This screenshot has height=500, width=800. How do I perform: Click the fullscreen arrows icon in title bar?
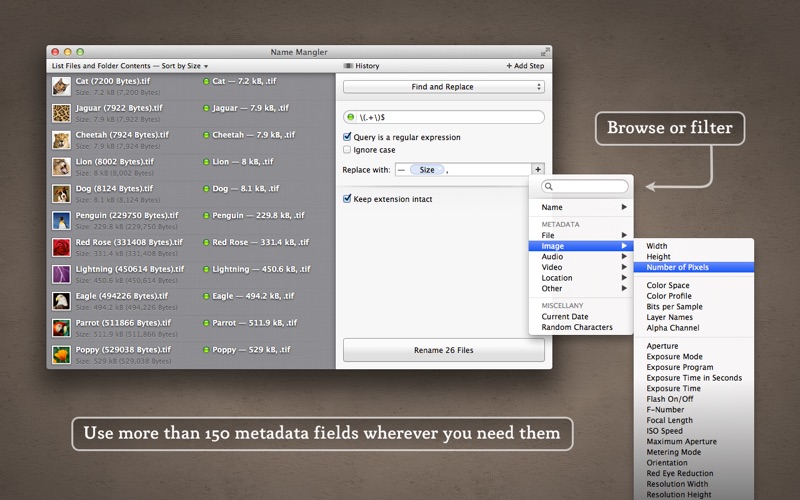pos(545,52)
